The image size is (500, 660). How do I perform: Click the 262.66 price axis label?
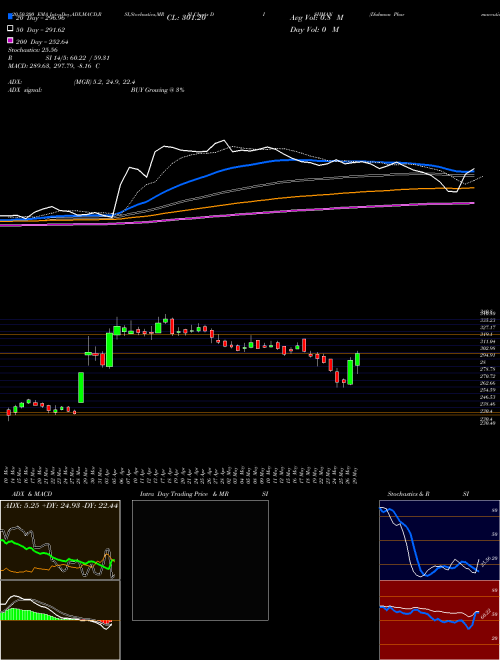click(489, 383)
